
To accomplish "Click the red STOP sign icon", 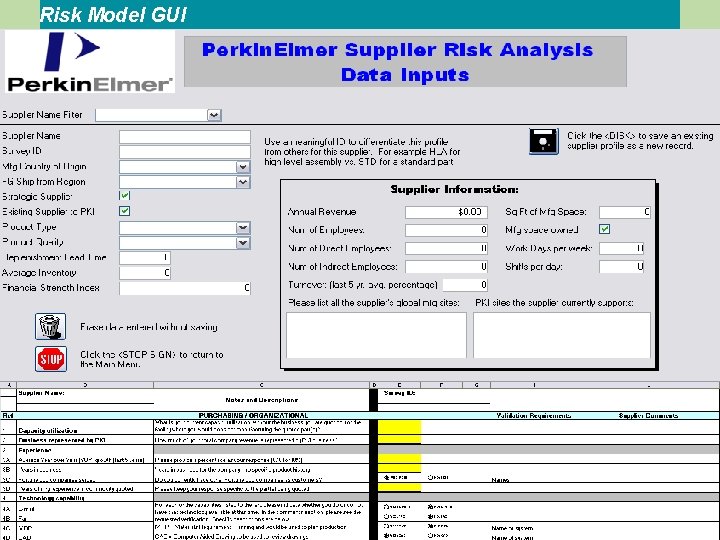I will [51, 359].
